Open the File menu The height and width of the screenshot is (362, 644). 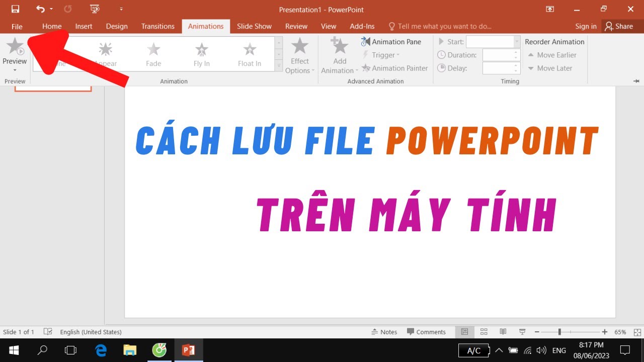pos(17,26)
